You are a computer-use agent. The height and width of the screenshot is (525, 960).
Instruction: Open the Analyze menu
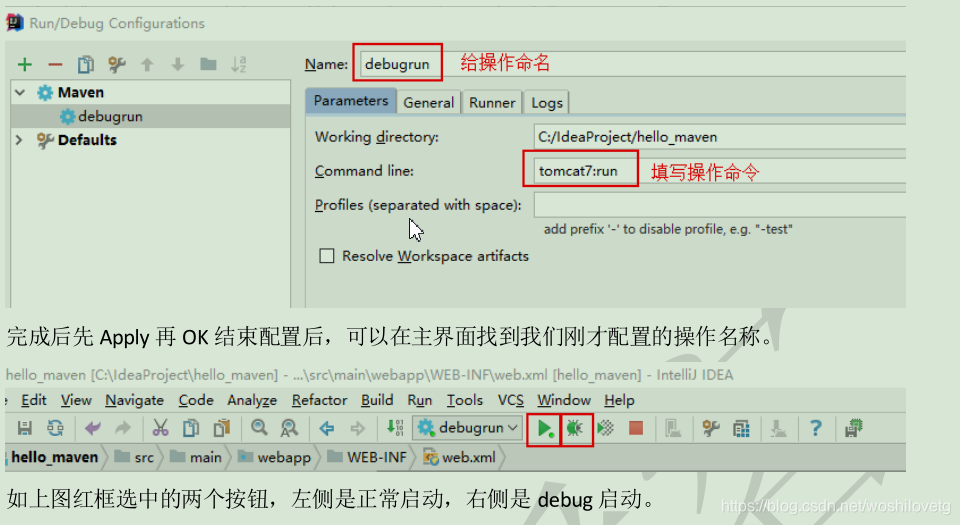[x=252, y=400]
